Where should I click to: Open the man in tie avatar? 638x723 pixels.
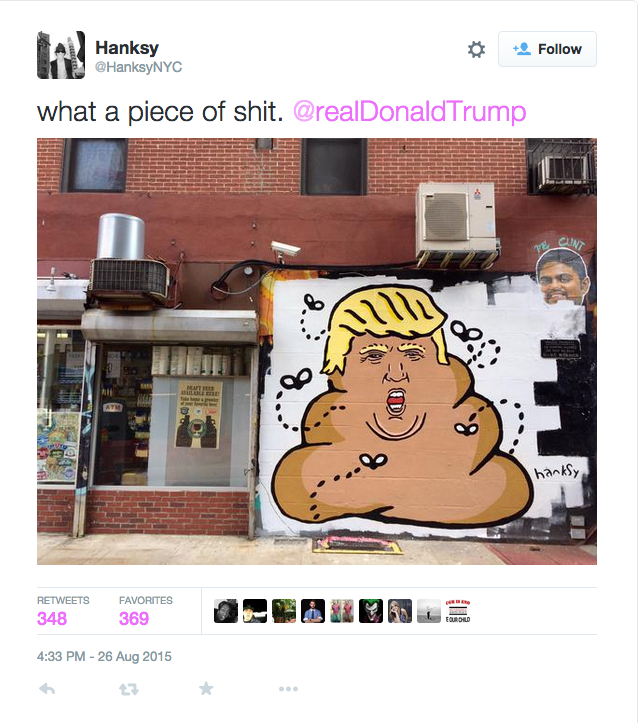[313, 611]
